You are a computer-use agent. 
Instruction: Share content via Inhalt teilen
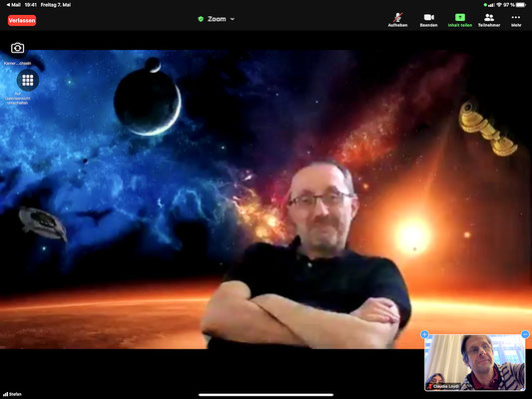point(460,20)
